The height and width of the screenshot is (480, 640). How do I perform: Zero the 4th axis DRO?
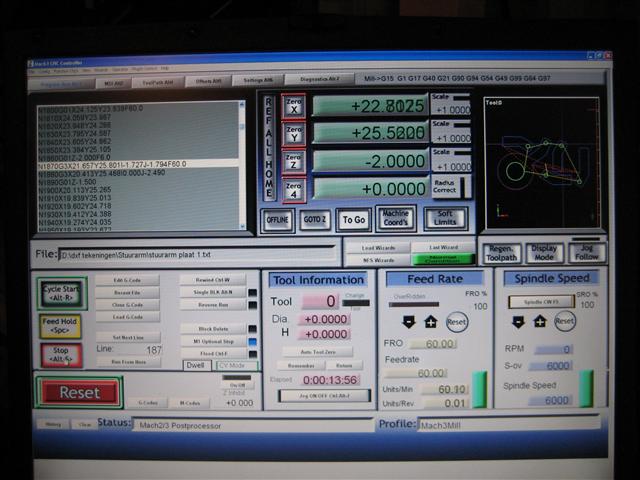[x=293, y=190]
